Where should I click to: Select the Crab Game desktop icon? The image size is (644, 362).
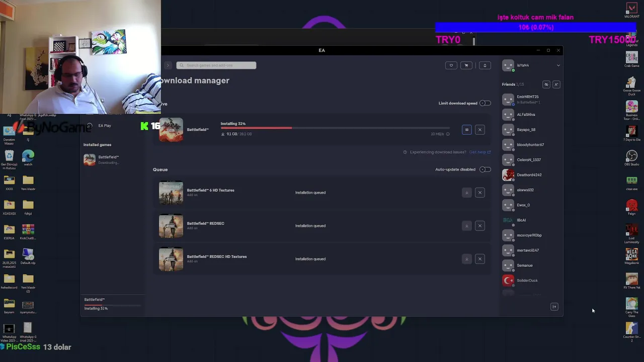(x=631, y=59)
